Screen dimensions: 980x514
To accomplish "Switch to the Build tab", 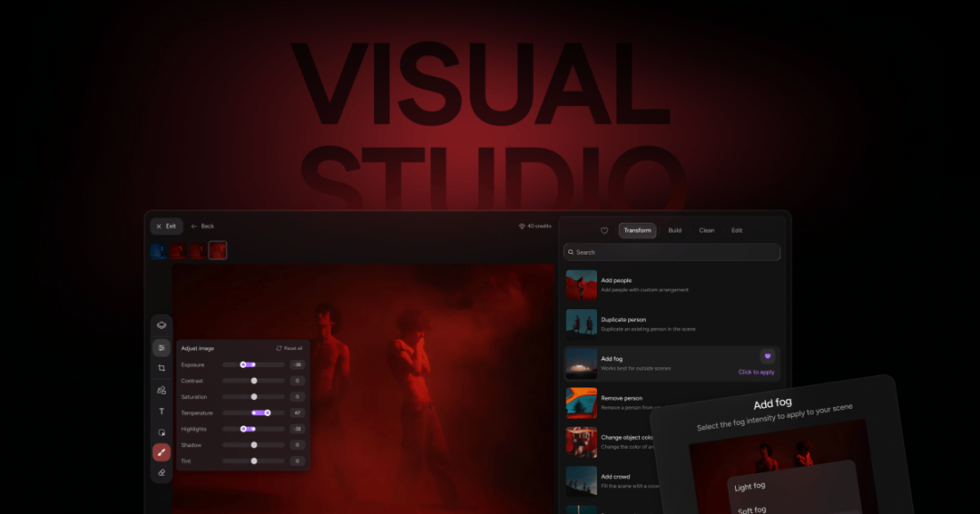I will pos(675,230).
